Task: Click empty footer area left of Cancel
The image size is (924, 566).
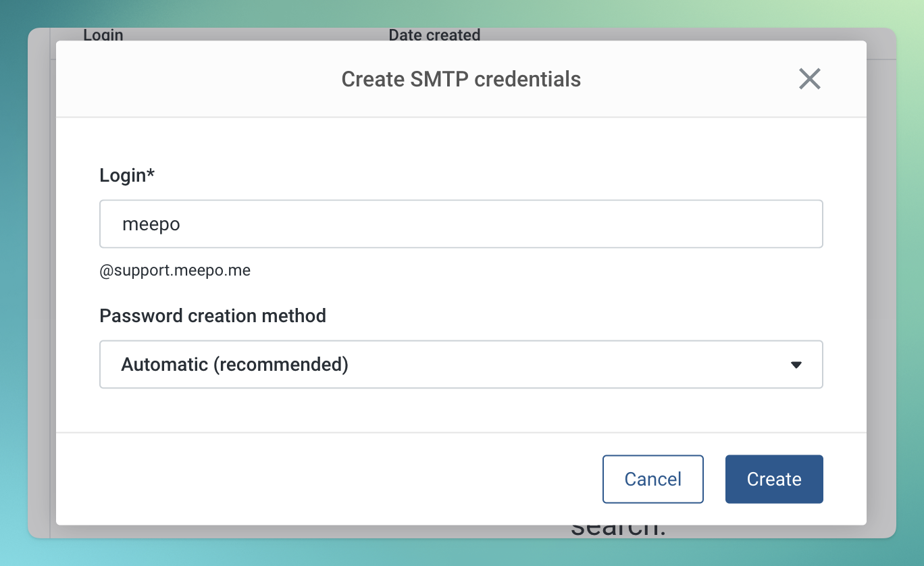Action: tap(324, 479)
